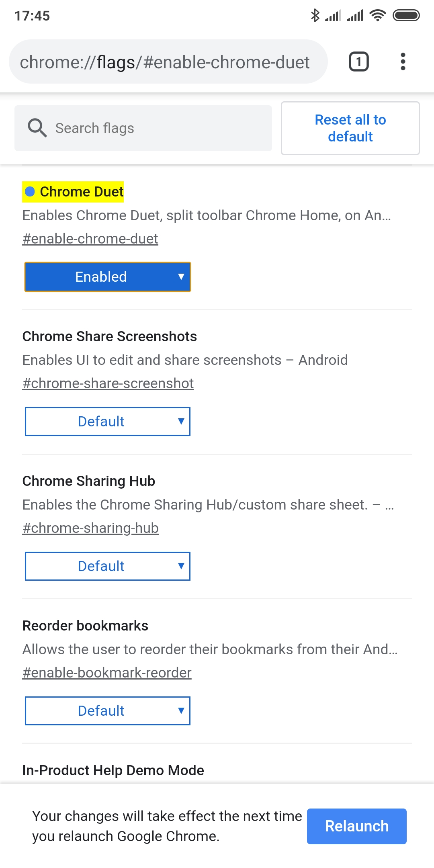
Task: Open Chrome three-dot overflow menu
Action: tap(403, 62)
